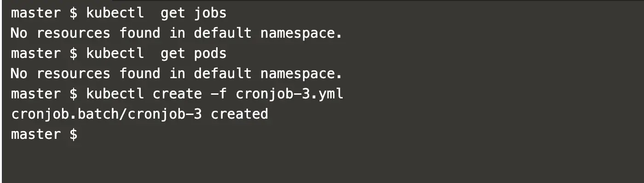This screenshot has width=644, height=183.
Task: Click the empty prompt on the last line
Action: tap(44, 134)
